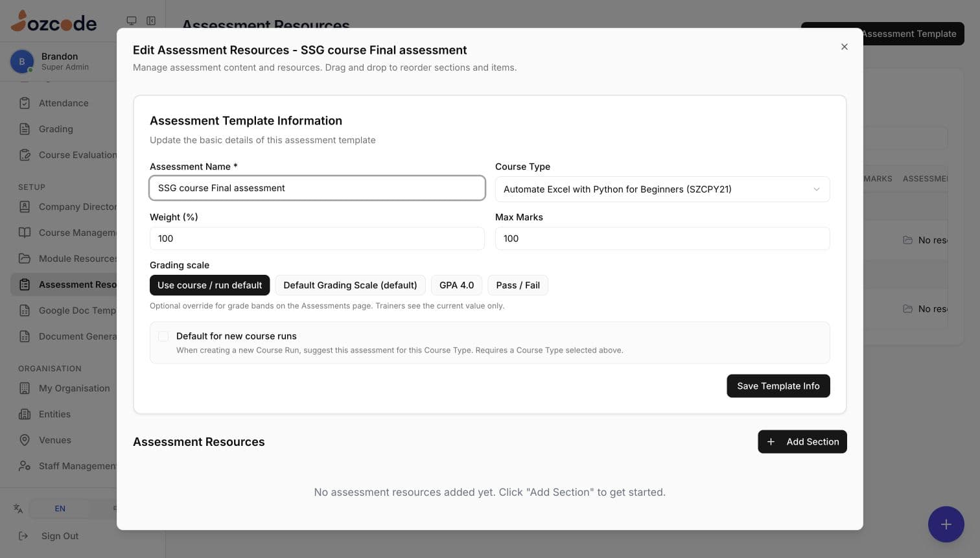
Task: Click the Module Resources folder icon
Action: (25, 259)
